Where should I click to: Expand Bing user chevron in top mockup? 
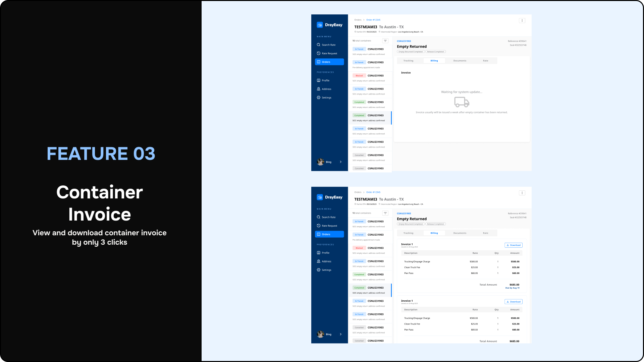pyautogui.click(x=340, y=162)
